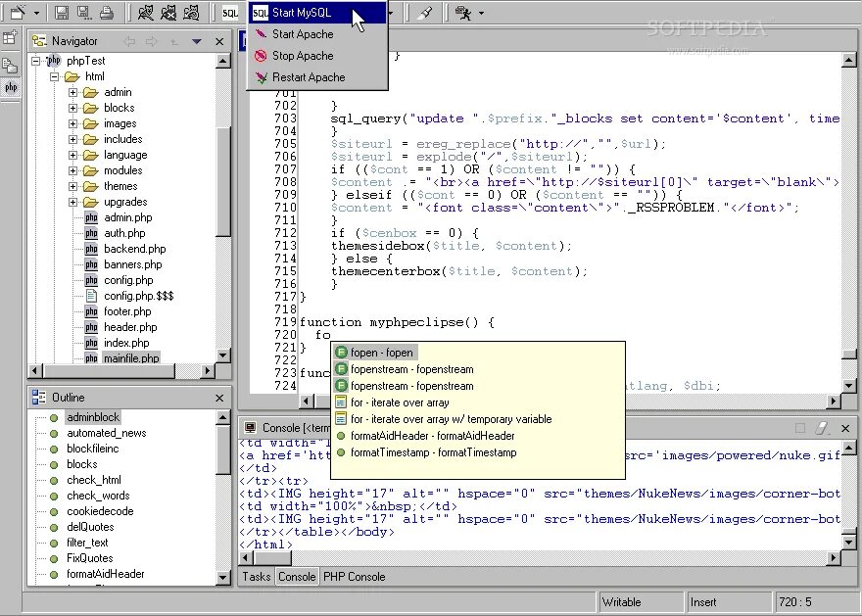
Task: Click the Navigator forward arrow icon
Action: coord(152,41)
